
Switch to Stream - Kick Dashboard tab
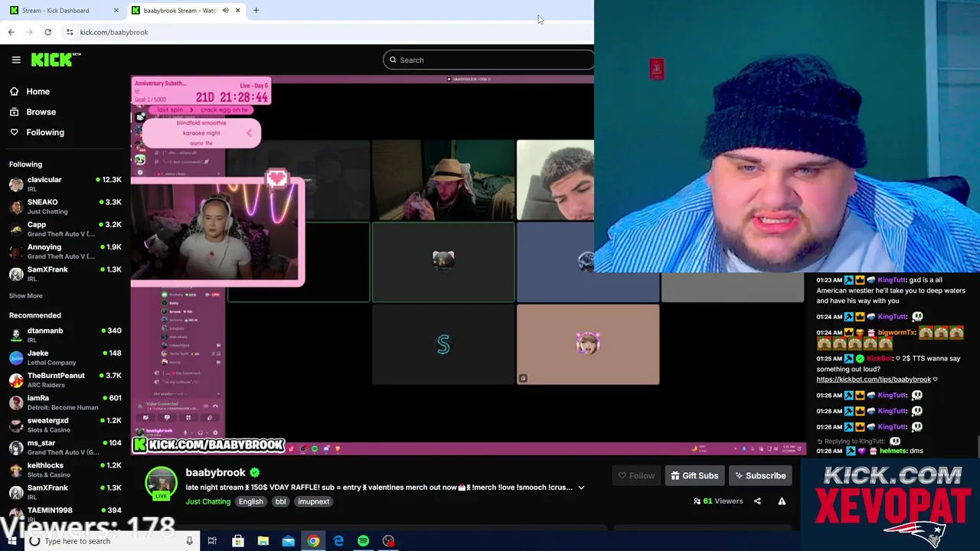63,11
